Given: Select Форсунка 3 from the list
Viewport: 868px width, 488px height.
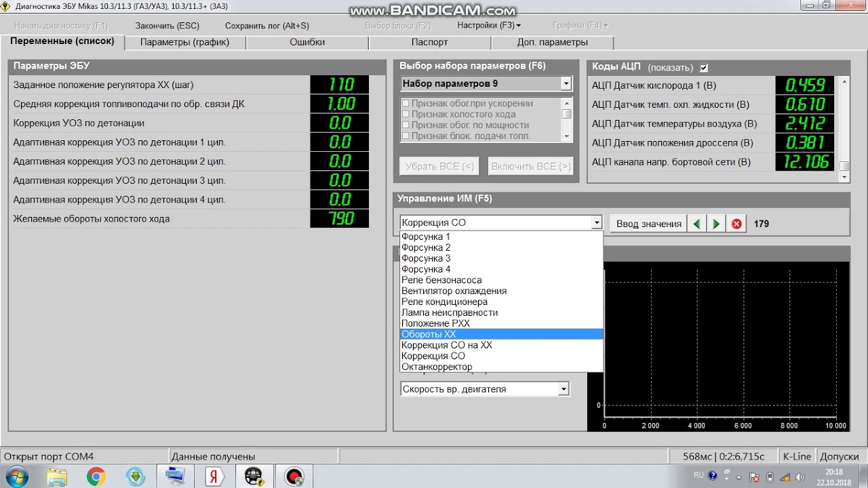Looking at the screenshot, I should 501,258.
